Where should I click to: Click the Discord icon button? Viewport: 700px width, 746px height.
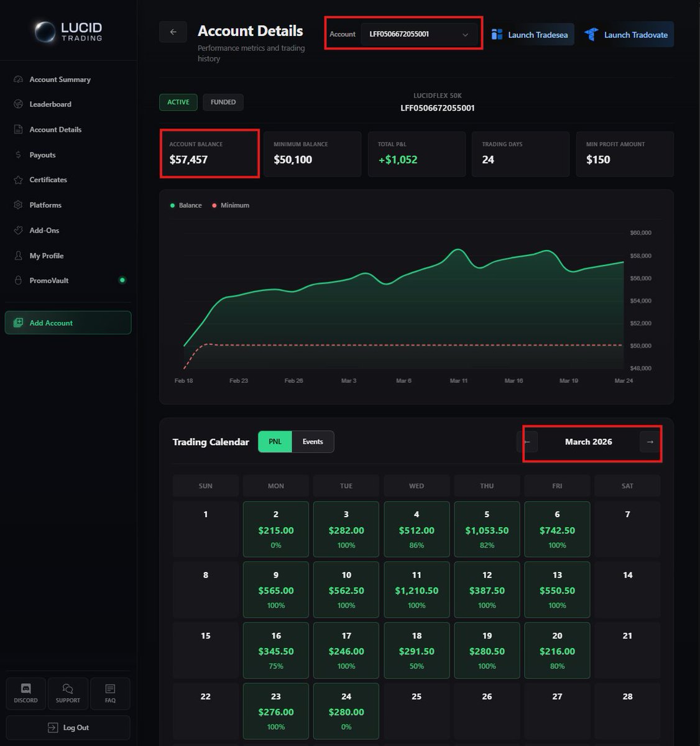[25, 694]
